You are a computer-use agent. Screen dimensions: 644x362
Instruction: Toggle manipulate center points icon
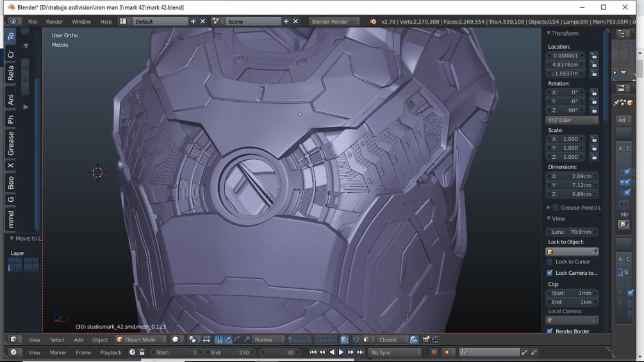coord(206,340)
